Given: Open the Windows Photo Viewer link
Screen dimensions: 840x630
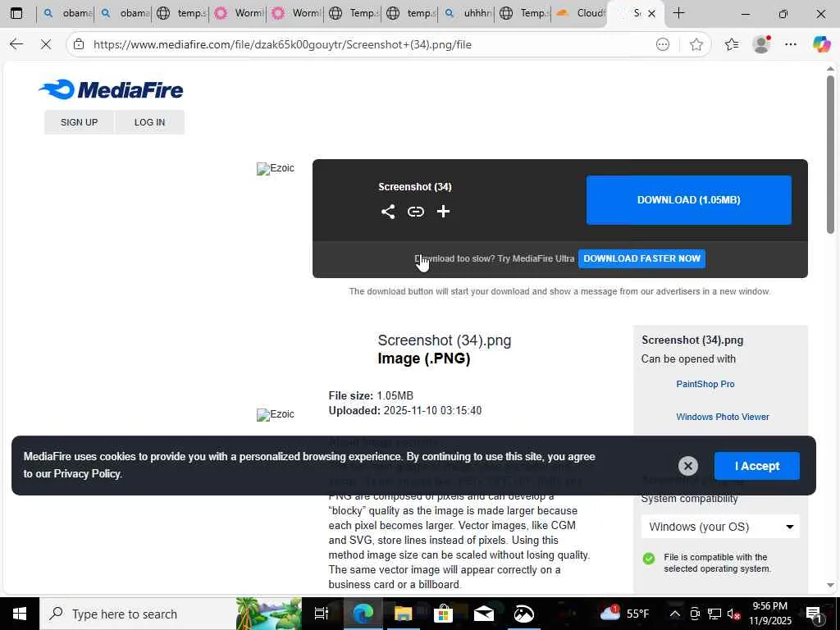Looking at the screenshot, I should 722,417.
